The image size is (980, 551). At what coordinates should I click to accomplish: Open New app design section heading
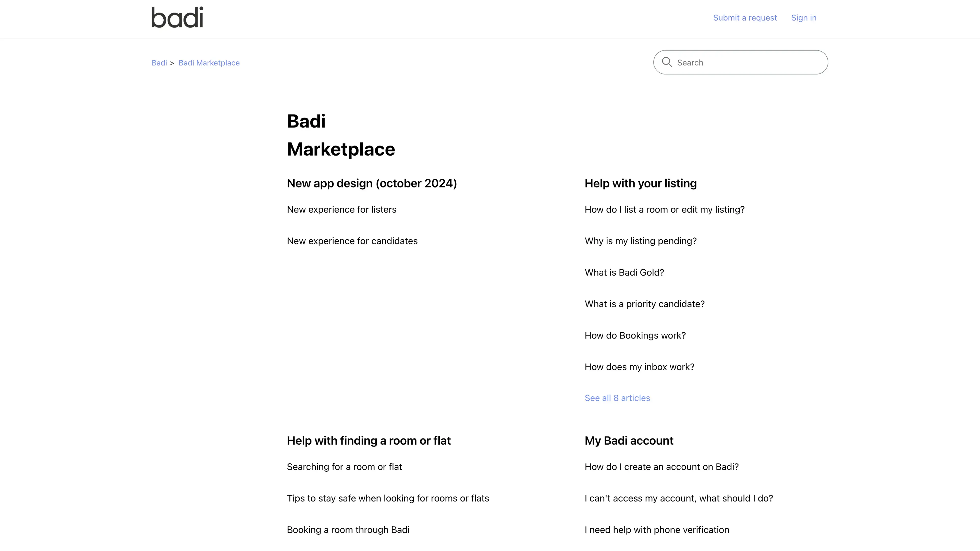point(371,183)
